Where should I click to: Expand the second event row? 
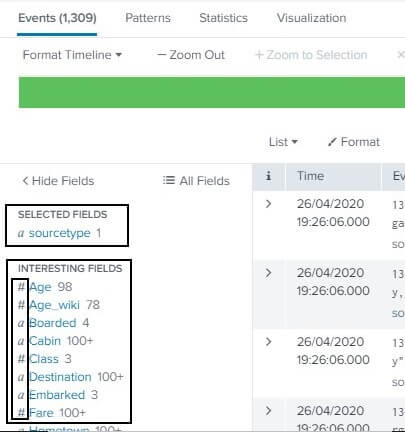(x=269, y=273)
